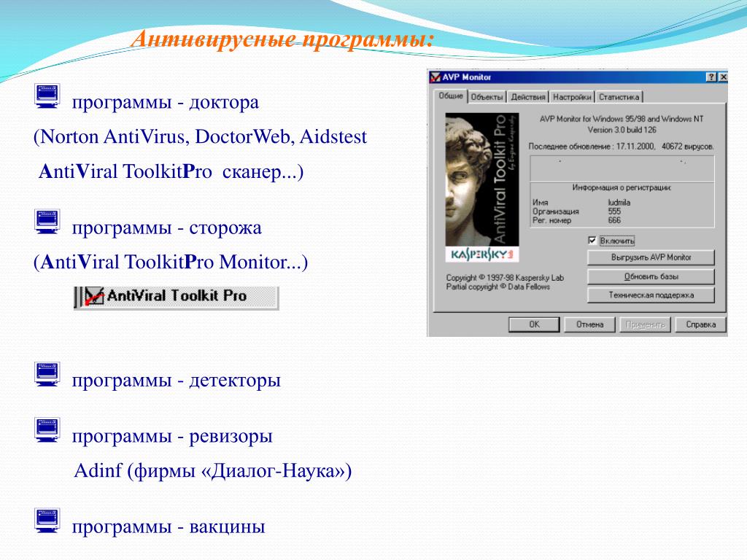Close the AVP Monitor dialog
The height and width of the screenshot is (560, 747).
(x=723, y=77)
